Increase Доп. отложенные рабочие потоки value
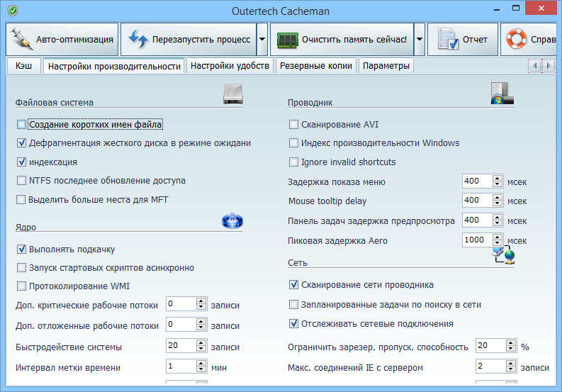 (x=201, y=321)
